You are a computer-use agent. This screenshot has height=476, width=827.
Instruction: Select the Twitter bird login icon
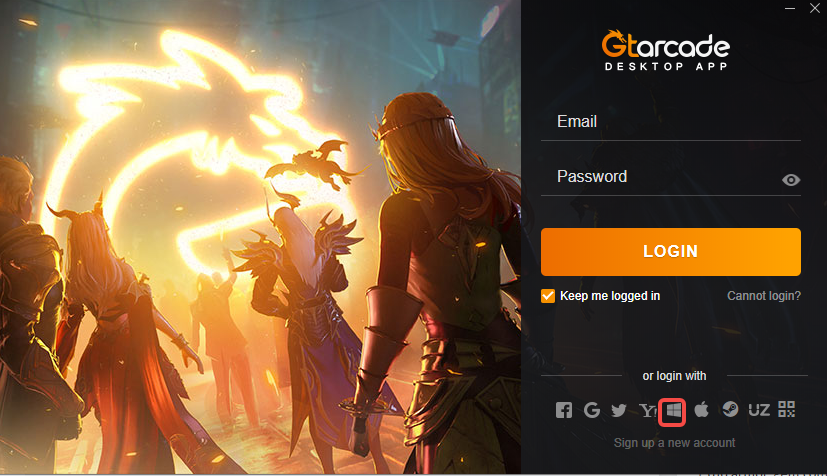pos(619,410)
